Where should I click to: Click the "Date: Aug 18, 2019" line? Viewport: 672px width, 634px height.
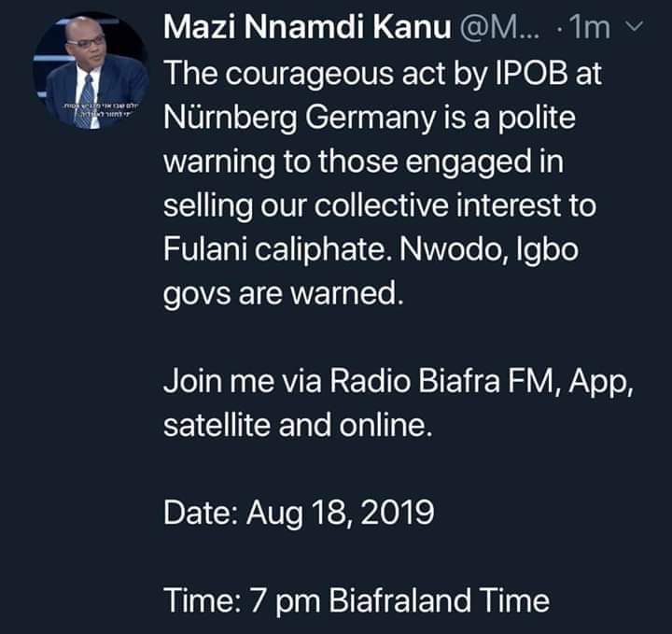(299, 512)
